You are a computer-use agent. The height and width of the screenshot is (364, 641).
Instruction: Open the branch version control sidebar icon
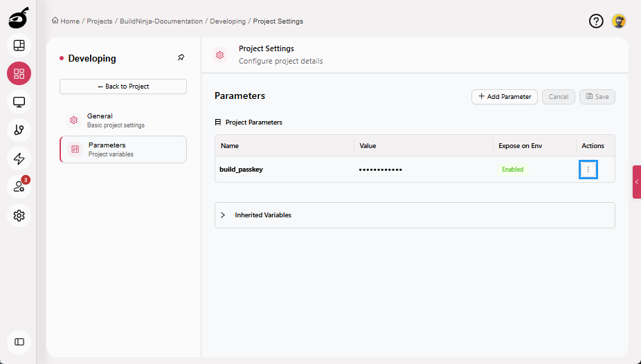pos(19,130)
